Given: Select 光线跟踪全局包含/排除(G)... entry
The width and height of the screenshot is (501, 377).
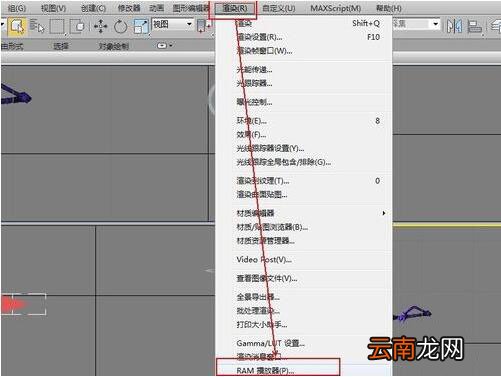Looking at the screenshot, I should point(304,162).
